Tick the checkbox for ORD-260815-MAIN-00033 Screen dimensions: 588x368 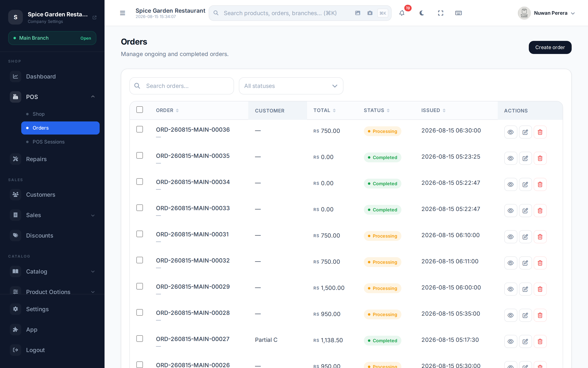pyautogui.click(x=139, y=208)
